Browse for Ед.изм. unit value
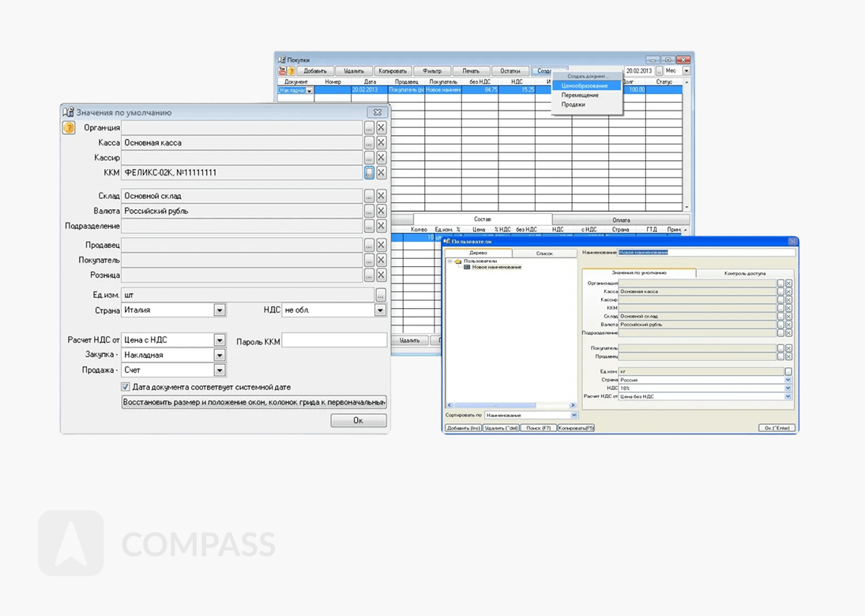This screenshot has height=616, width=865. (x=381, y=295)
